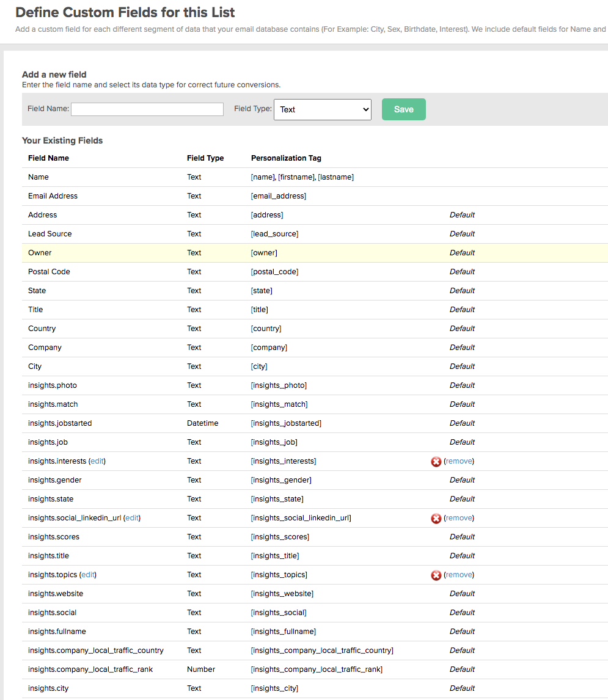This screenshot has height=700, width=608.
Task: Click the Number type for company_local_traffic_rank
Action: click(x=201, y=669)
